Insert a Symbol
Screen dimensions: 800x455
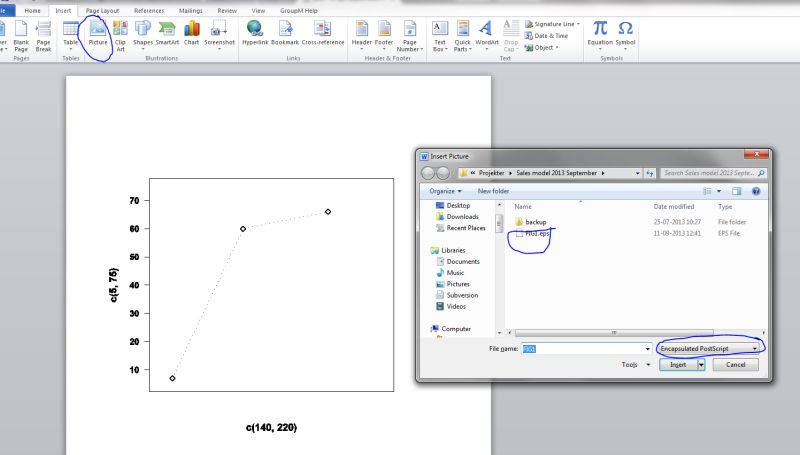pos(625,35)
